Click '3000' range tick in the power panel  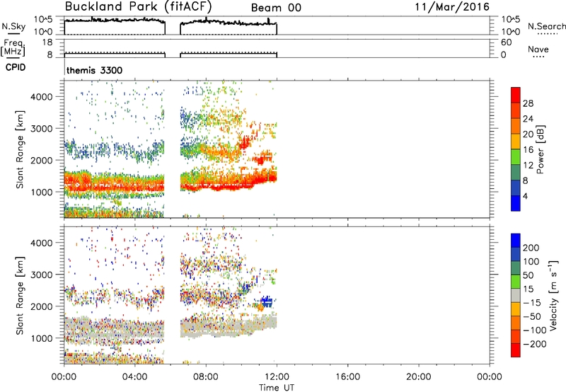pos(41,129)
